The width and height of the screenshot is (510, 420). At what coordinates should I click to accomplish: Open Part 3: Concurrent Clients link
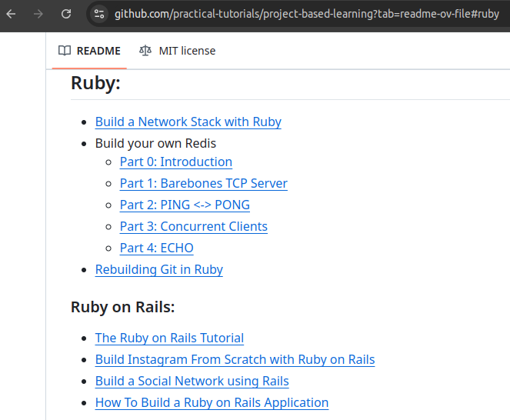point(194,226)
